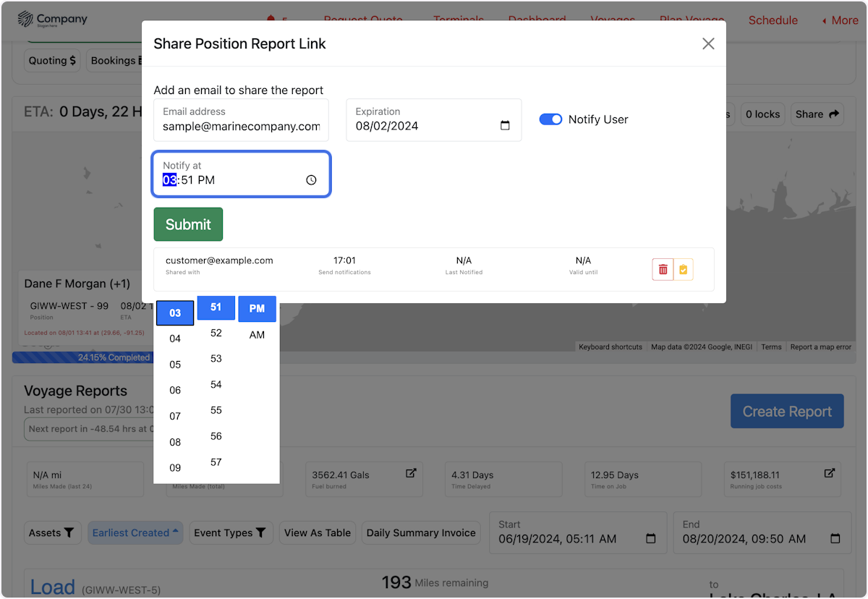868x599 pixels.
Task: Open the Schedule navigation menu
Action: (773, 20)
